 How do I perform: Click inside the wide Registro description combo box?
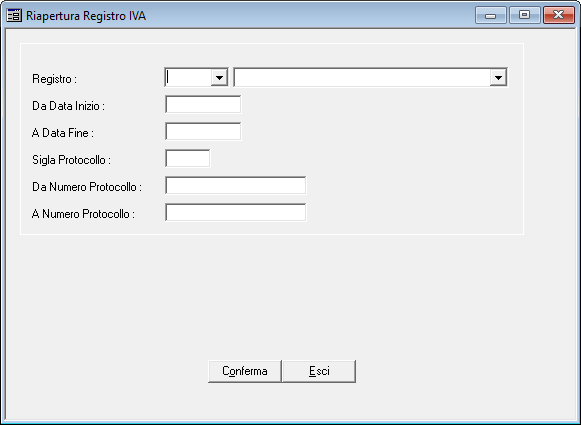[x=362, y=77]
